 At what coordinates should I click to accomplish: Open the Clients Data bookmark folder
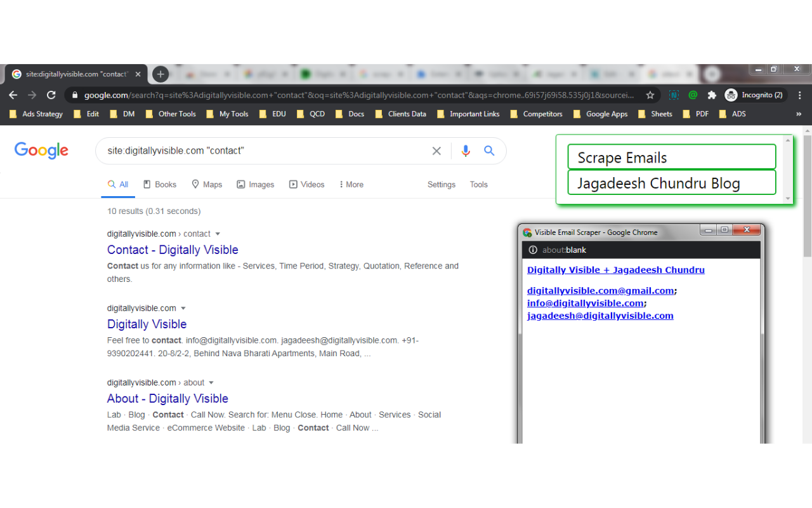coord(400,114)
